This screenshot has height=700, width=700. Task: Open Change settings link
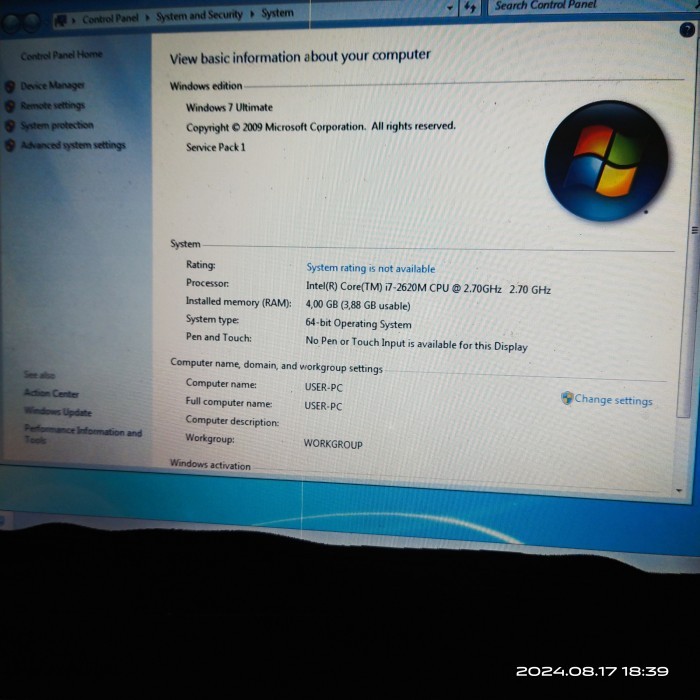613,400
